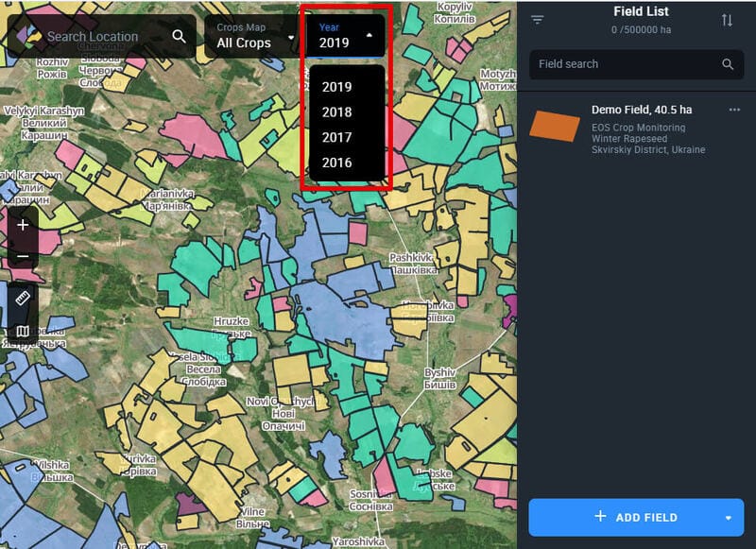Activate the ruler measurement tool
Screen dimensions: 756x549
[23, 299]
